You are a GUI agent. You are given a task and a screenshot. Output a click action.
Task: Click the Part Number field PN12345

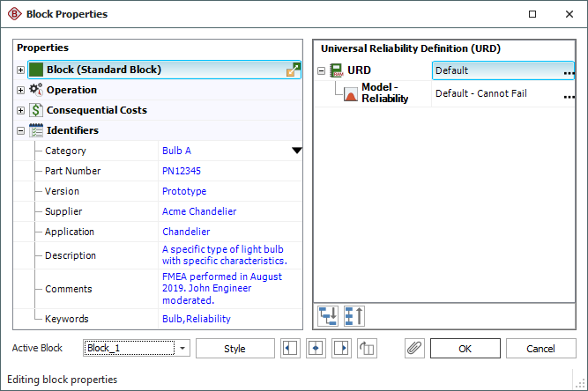[x=181, y=171]
